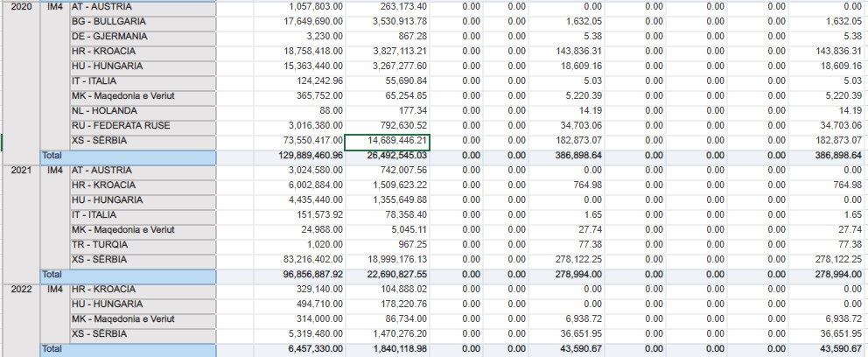The width and height of the screenshot is (868, 357).
Task: Click the 1,840,118.98 total cell for 2022
Action: [387, 350]
